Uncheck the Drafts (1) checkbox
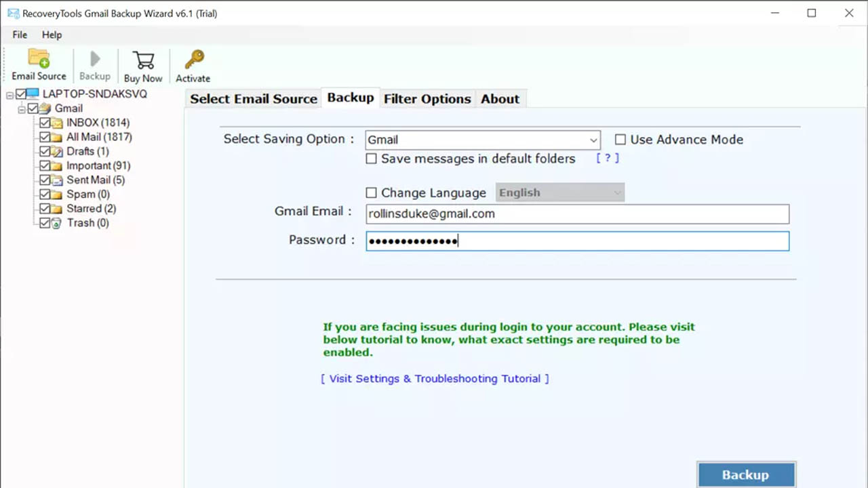Image resolution: width=868 pixels, height=488 pixels. (x=45, y=151)
